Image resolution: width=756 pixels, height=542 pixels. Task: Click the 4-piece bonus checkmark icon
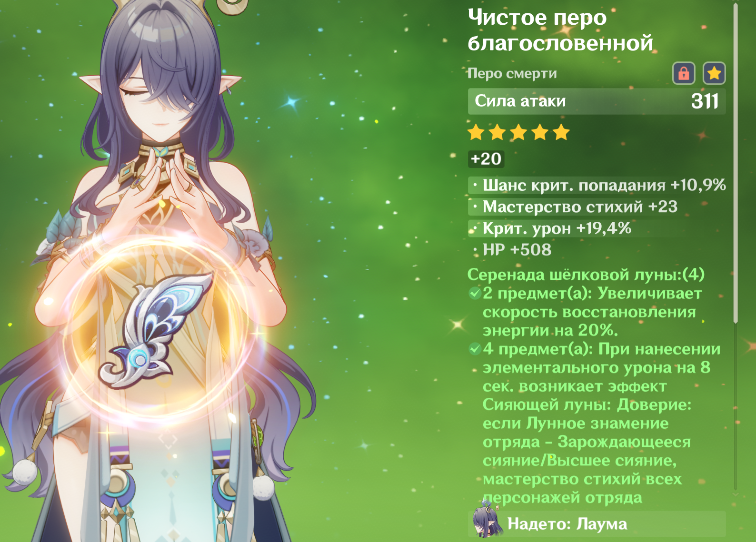pyautogui.click(x=475, y=349)
